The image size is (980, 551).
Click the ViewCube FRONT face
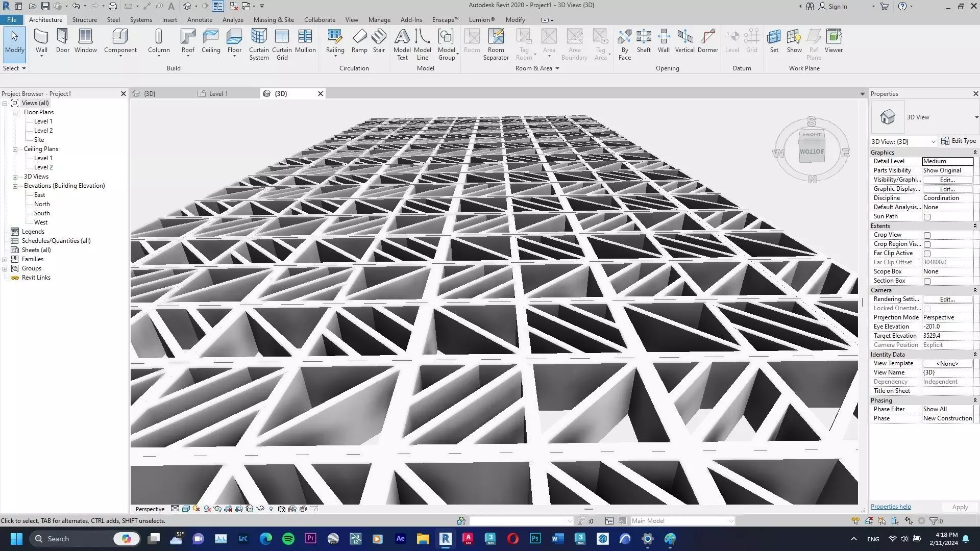(x=812, y=135)
